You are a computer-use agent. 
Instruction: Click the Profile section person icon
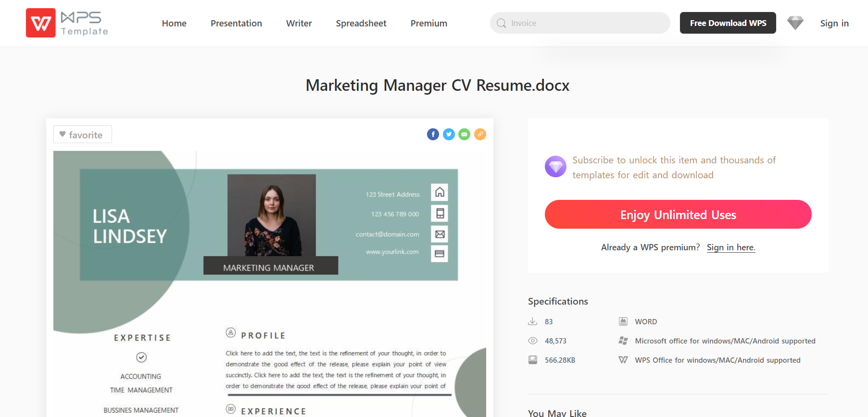point(231,332)
